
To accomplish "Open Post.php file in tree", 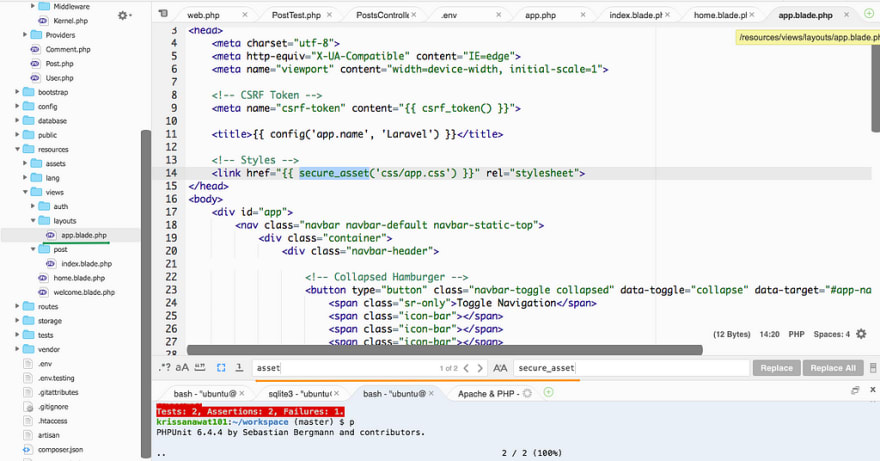I will tap(59, 63).
